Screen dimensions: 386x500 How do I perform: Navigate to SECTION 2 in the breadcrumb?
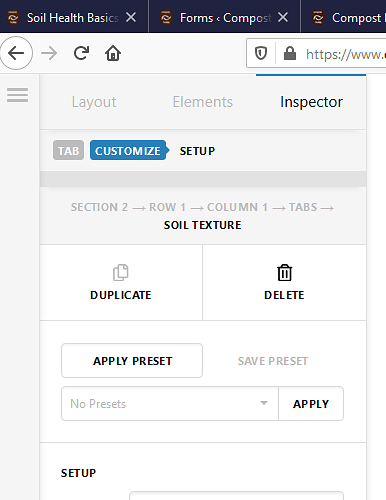tap(99, 207)
